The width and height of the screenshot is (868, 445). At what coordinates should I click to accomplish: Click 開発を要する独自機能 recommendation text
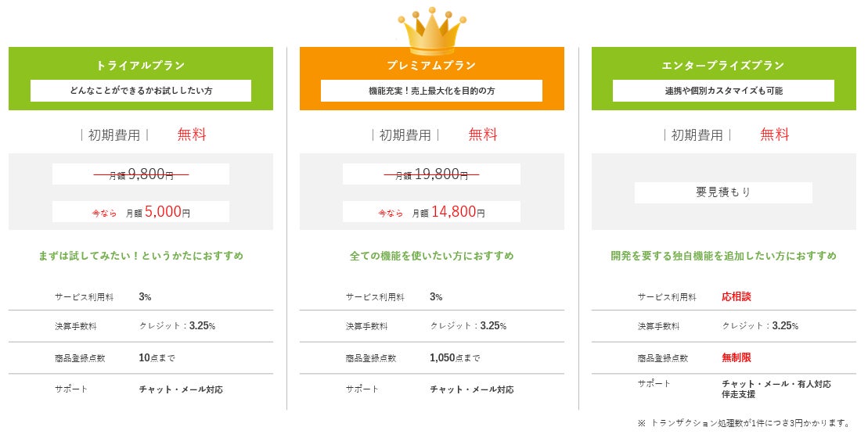point(723,256)
